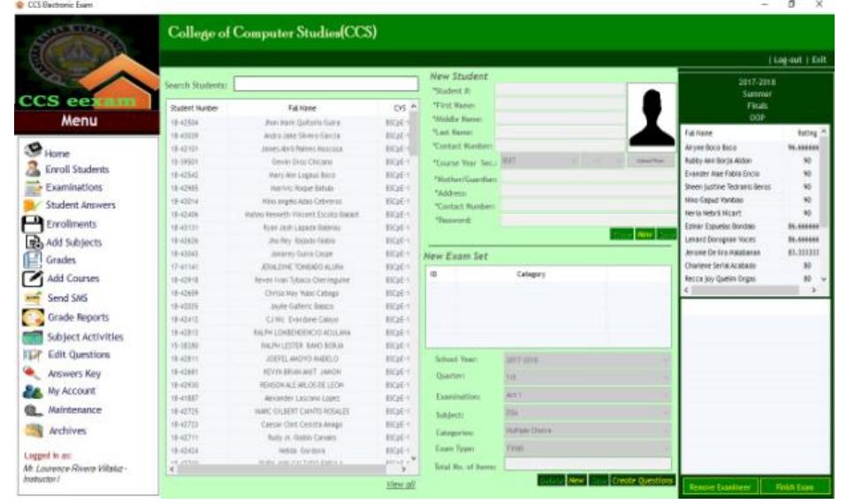
Task: Click New button under New Student form
Action: click(x=645, y=234)
